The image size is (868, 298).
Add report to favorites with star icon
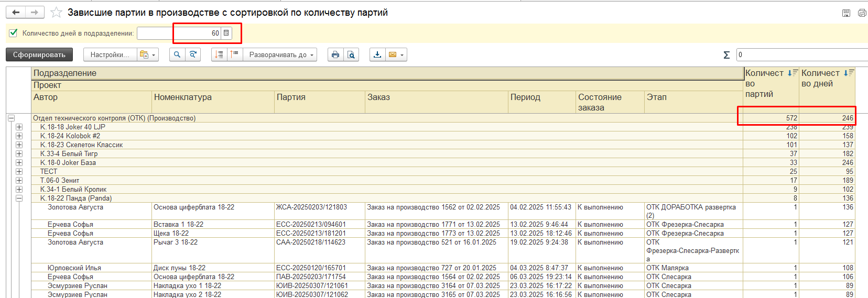[56, 13]
